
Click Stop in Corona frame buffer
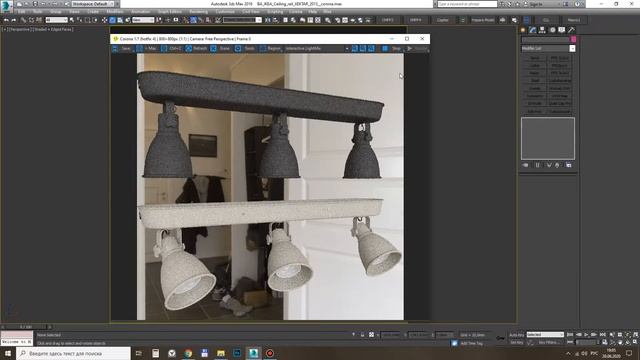coord(392,49)
